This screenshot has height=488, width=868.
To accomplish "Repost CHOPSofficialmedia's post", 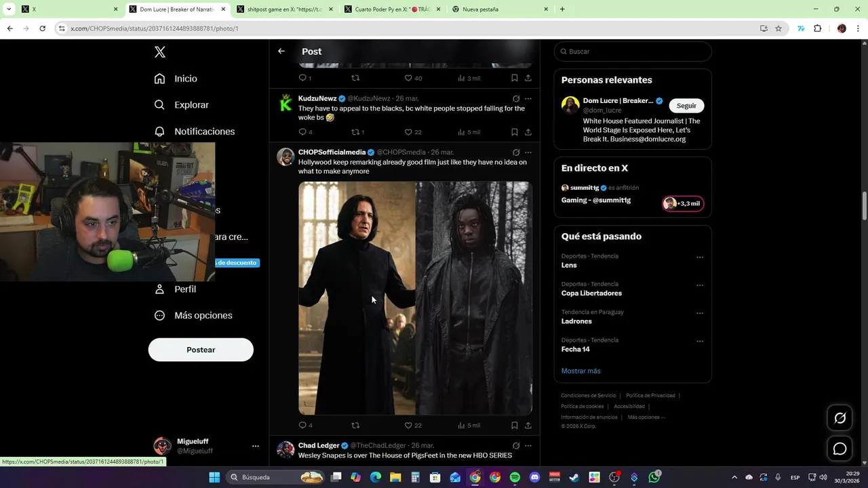I will click(x=355, y=426).
